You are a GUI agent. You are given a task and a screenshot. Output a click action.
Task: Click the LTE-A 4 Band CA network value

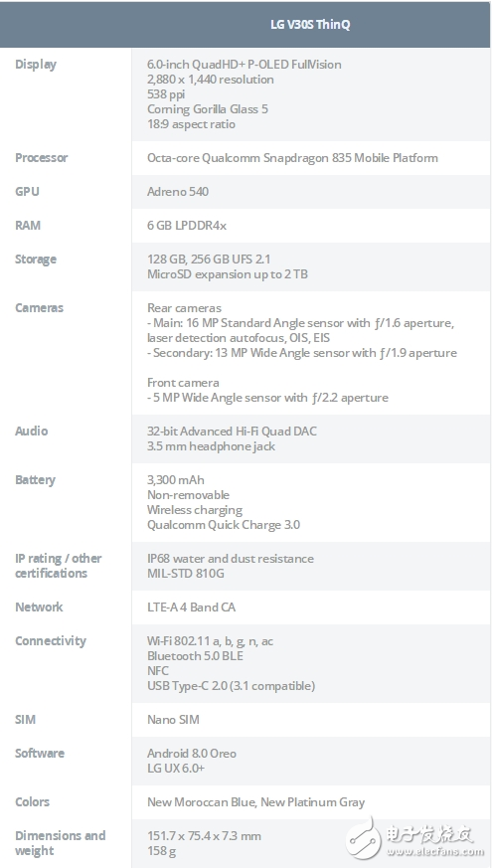pos(191,608)
